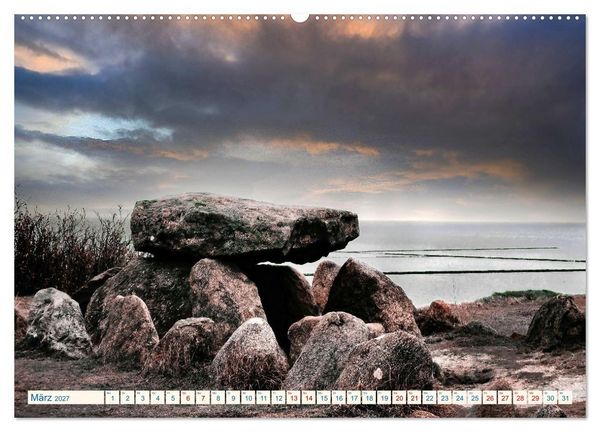
Task: Select day 5 in the calendar strip
Action: [173, 397]
